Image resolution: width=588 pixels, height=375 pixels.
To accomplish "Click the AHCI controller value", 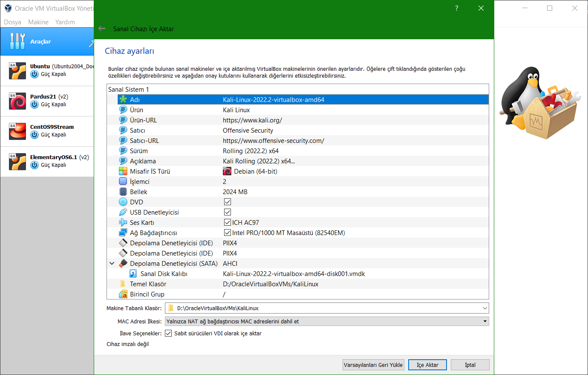I will [x=230, y=263].
